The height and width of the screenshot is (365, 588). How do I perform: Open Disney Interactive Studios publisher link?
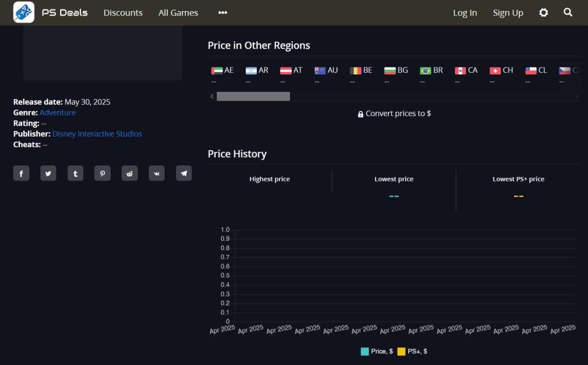(97, 134)
